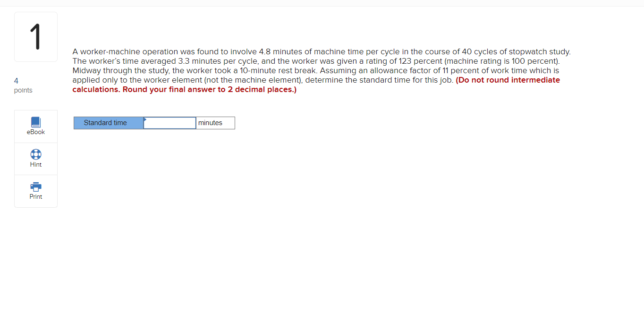This screenshot has height=330, width=644.
Task: Click the Print label in sidebar
Action: click(36, 197)
